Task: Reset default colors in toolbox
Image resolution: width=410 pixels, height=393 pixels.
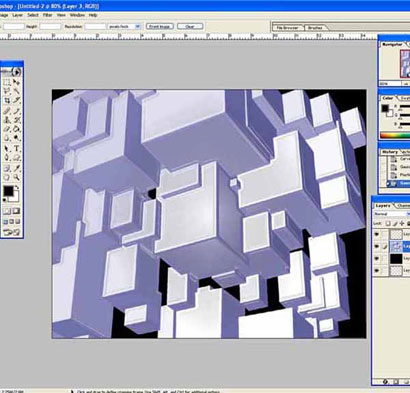Action: pyautogui.click(x=5, y=200)
